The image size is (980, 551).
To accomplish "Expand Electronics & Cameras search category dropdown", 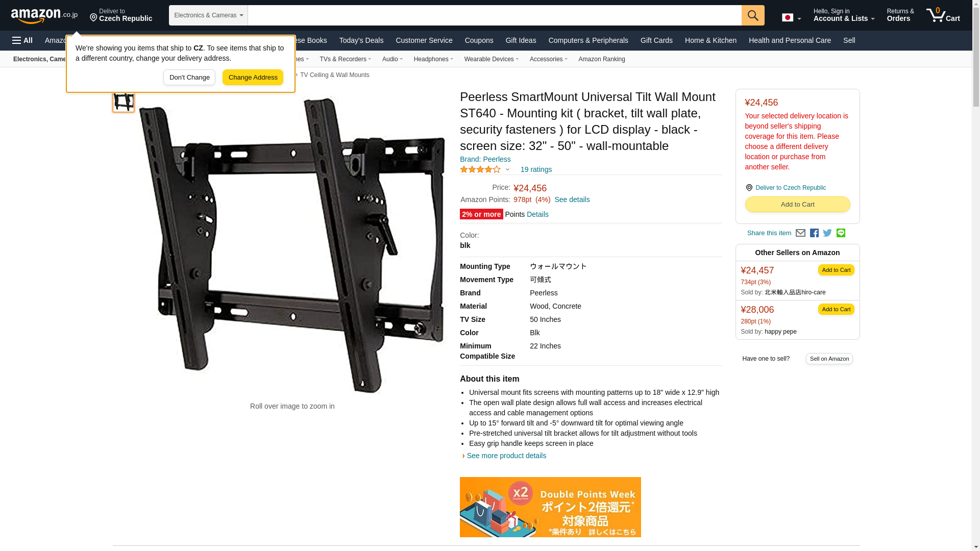I will 208,15.
